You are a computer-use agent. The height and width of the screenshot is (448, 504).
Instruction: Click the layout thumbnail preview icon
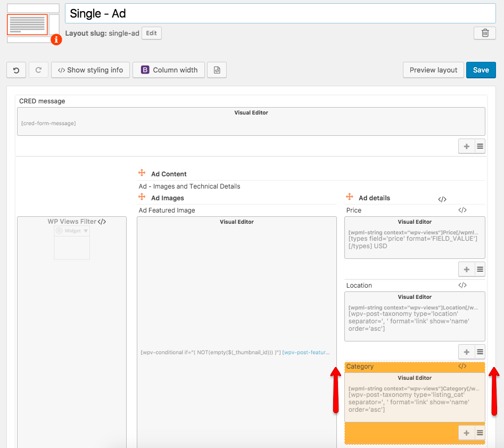click(x=33, y=23)
